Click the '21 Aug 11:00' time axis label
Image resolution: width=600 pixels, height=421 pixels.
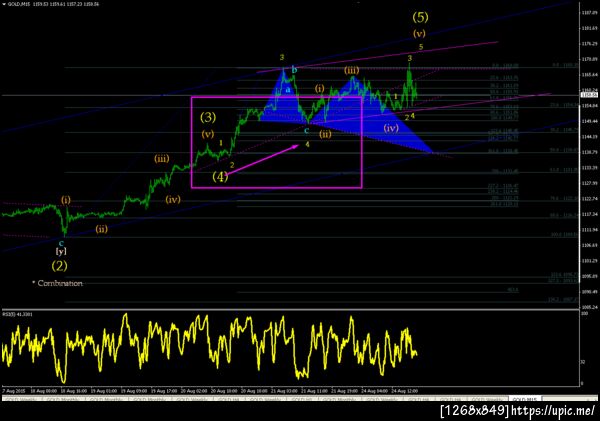pyautogui.click(x=314, y=391)
